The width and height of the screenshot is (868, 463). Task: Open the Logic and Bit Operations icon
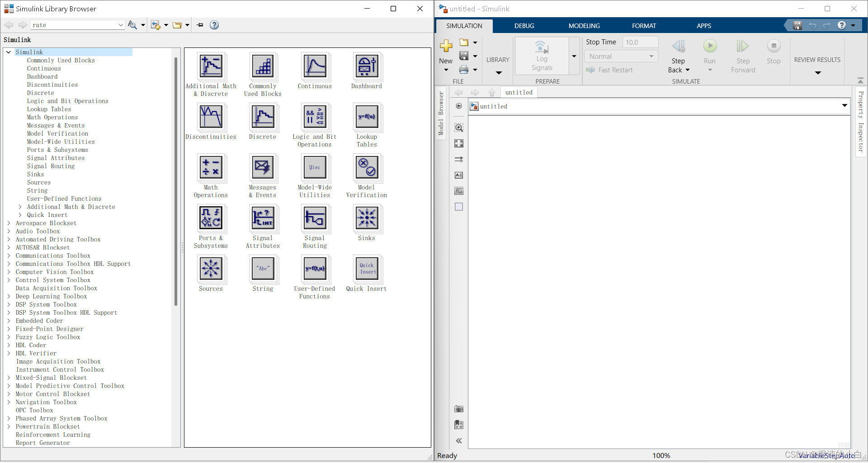point(315,117)
